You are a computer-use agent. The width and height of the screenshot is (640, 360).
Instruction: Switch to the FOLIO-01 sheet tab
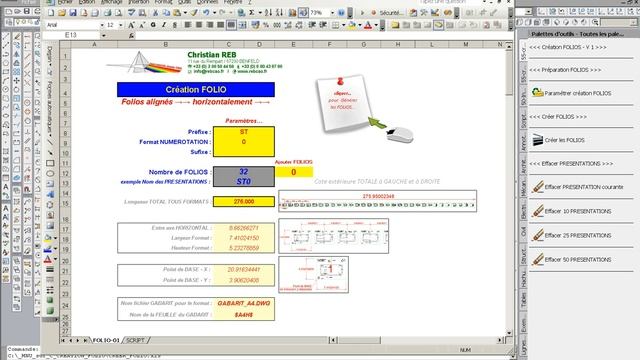[106, 340]
